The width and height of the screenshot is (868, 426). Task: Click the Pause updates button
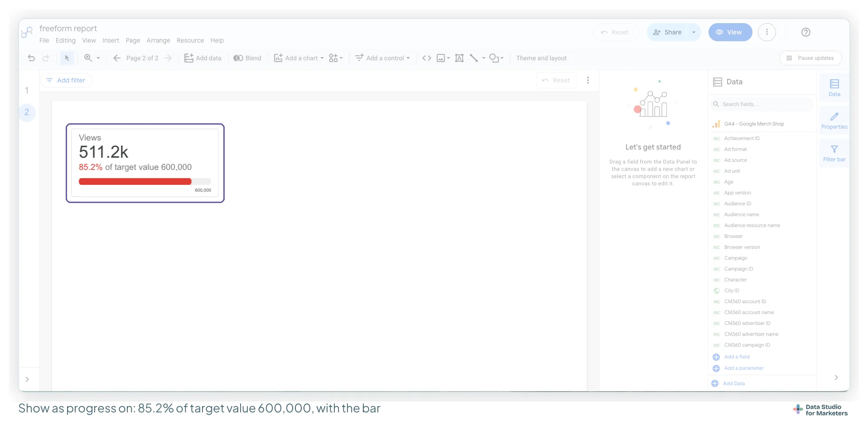[x=810, y=58]
